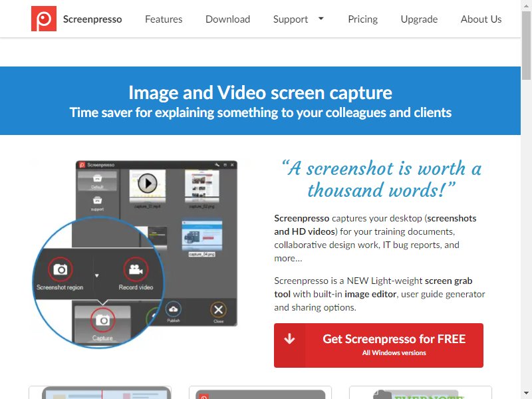Click the Screenpresso icon in the app window titlebar
This screenshot has width=532, height=399.
pos(82,165)
